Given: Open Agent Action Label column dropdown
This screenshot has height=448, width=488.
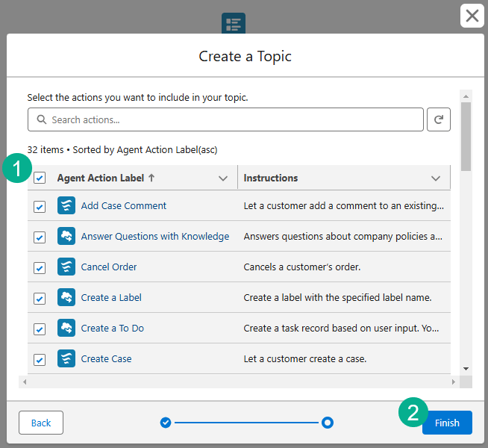Looking at the screenshot, I should click(222, 178).
